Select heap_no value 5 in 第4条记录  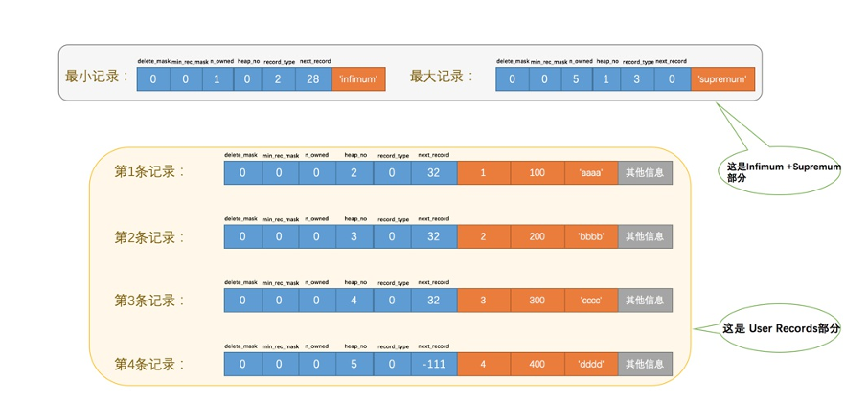354,365
